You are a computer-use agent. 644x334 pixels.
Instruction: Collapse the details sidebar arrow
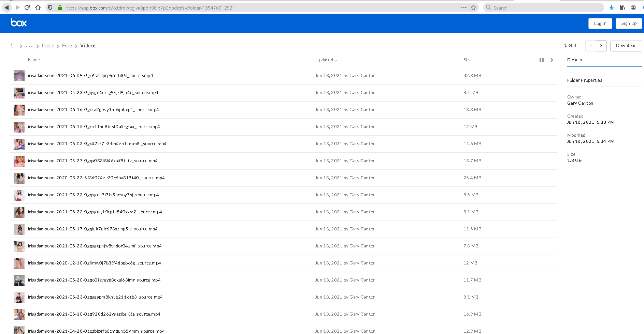click(552, 60)
